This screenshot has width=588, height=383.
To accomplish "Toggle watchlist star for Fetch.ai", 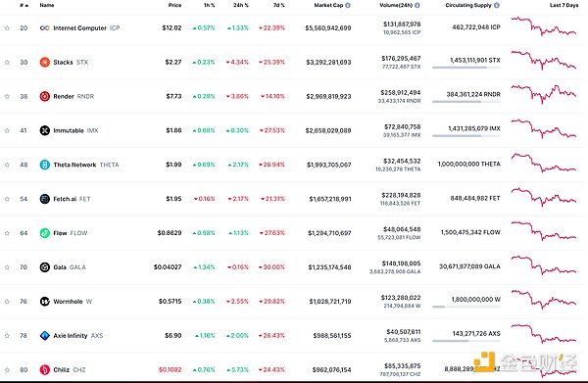I will [x=7, y=199].
